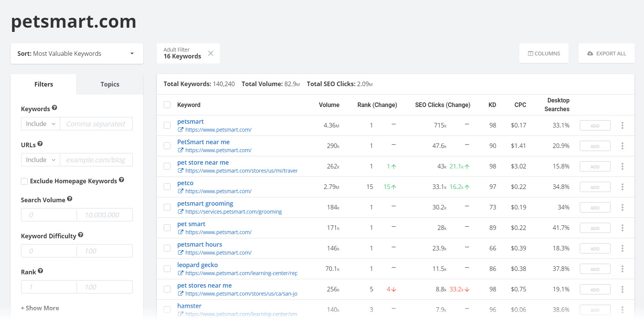This screenshot has height=321, width=644.
Task: Tick the checkbox for pet store near me
Action: [167, 166]
